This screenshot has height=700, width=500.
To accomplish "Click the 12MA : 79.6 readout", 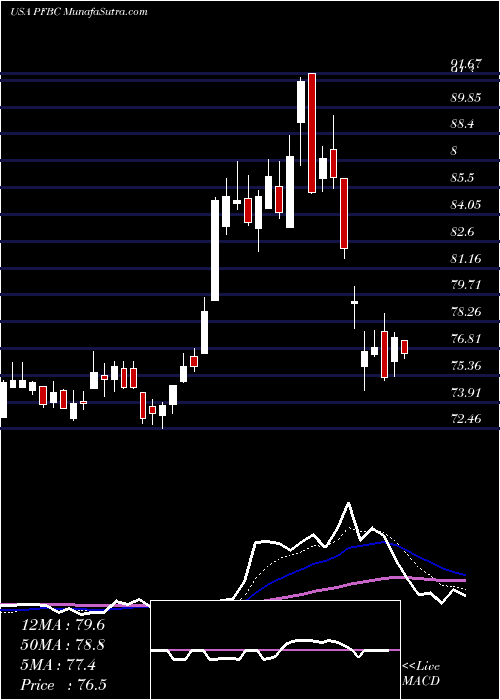I will pyautogui.click(x=63, y=625).
